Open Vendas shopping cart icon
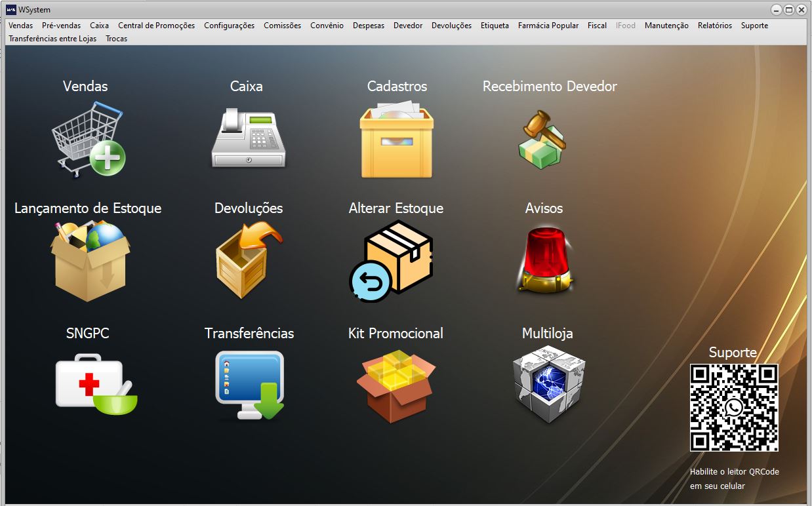 [x=87, y=140]
